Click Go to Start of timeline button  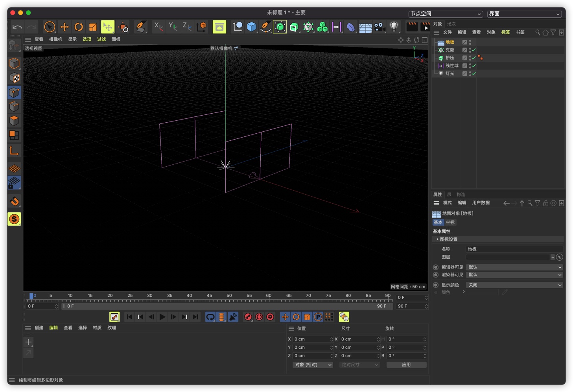click(x=129, y=317)
